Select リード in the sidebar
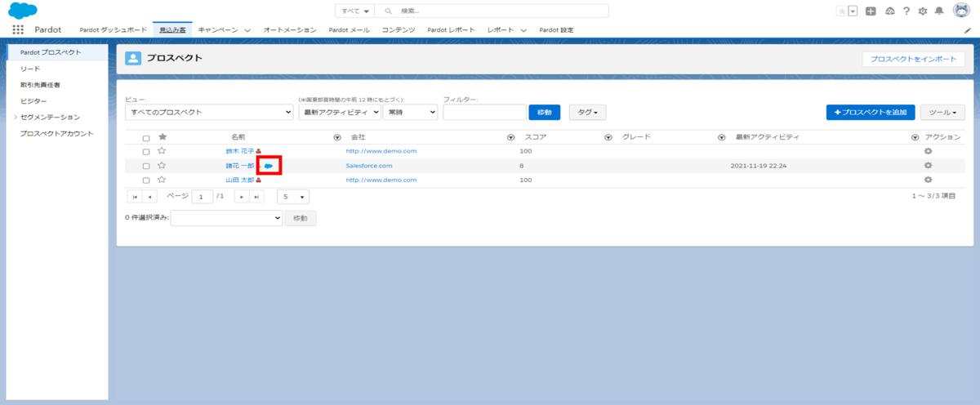The image size is (980, 405). pyautogui.click(x=30, y=69)
